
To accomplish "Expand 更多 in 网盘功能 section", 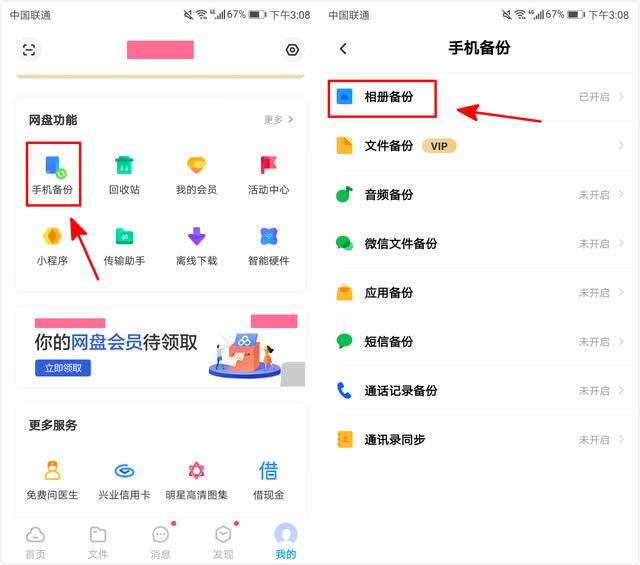I will (278, 120).
